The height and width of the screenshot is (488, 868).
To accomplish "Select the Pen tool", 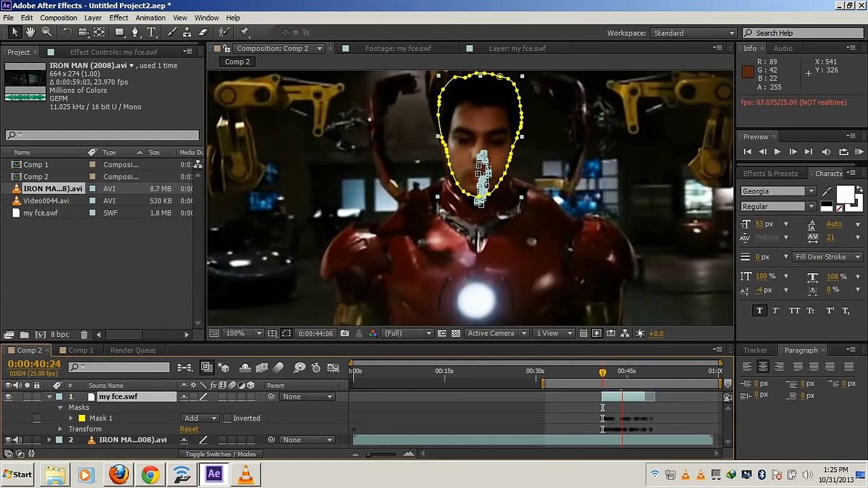I will (136, 33).
